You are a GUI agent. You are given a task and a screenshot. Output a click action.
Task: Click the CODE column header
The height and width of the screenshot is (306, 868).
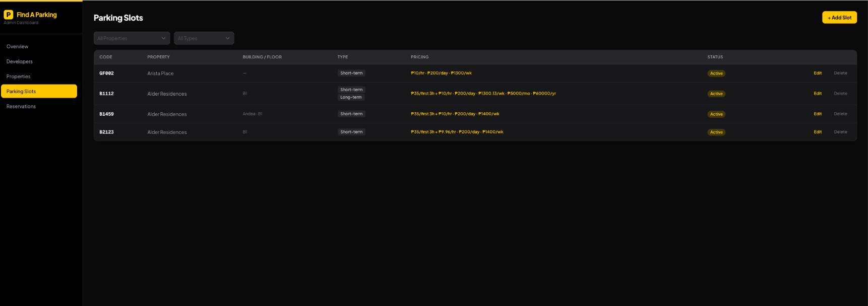point(106,57)
